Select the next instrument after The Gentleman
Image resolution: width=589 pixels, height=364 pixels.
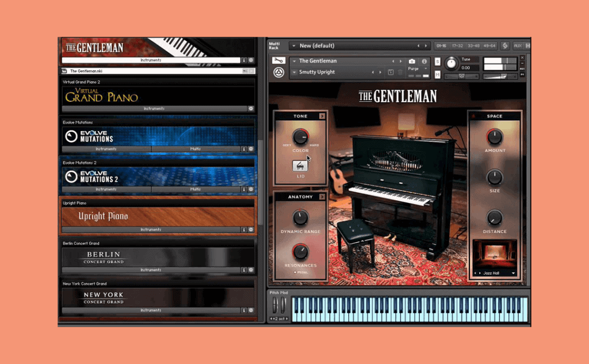coord(400,61)
